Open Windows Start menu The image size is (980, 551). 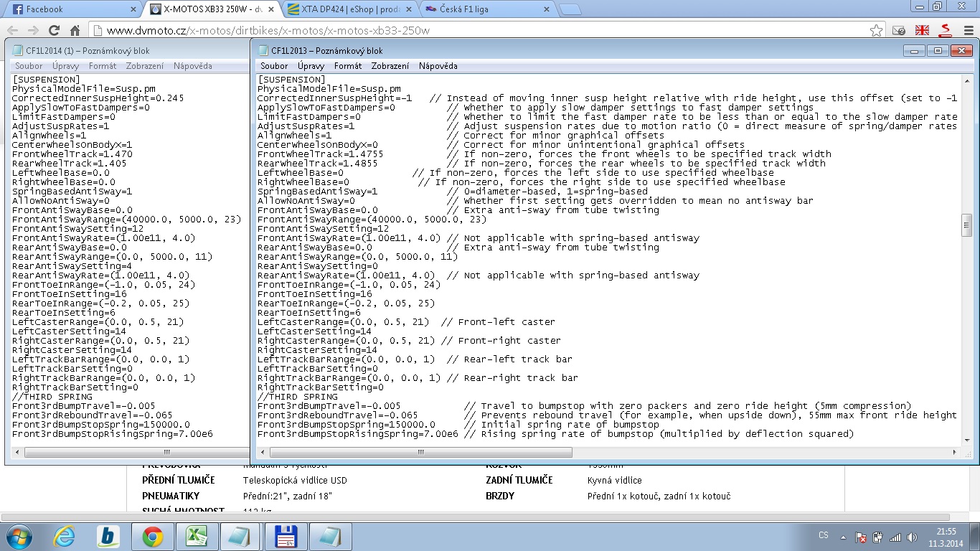19,536
